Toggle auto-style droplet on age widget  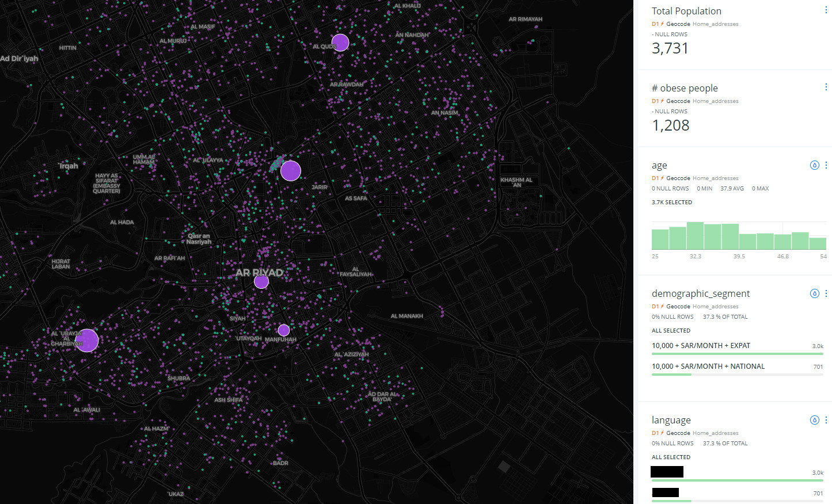click(x=814, y=165)
